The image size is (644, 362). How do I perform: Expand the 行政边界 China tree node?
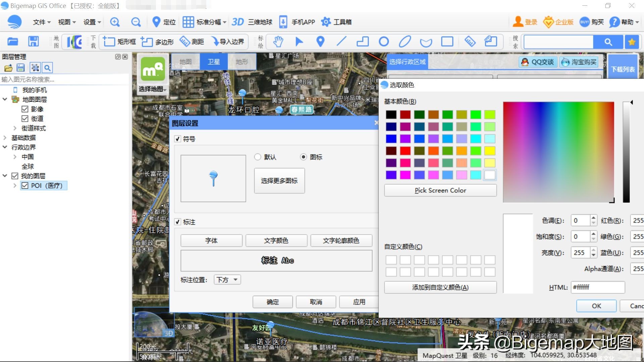(x=15, y=157)
